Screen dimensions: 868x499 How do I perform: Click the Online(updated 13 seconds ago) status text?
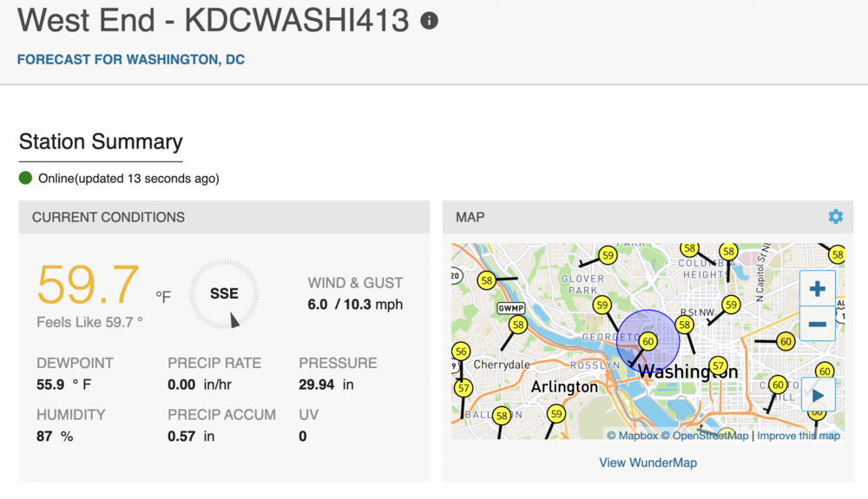click(128, 178)
